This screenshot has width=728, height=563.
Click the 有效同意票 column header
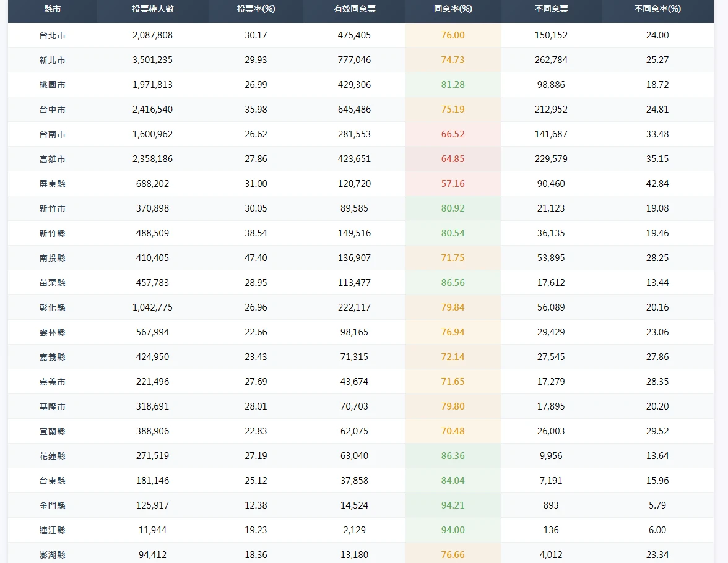coord(354,9)
